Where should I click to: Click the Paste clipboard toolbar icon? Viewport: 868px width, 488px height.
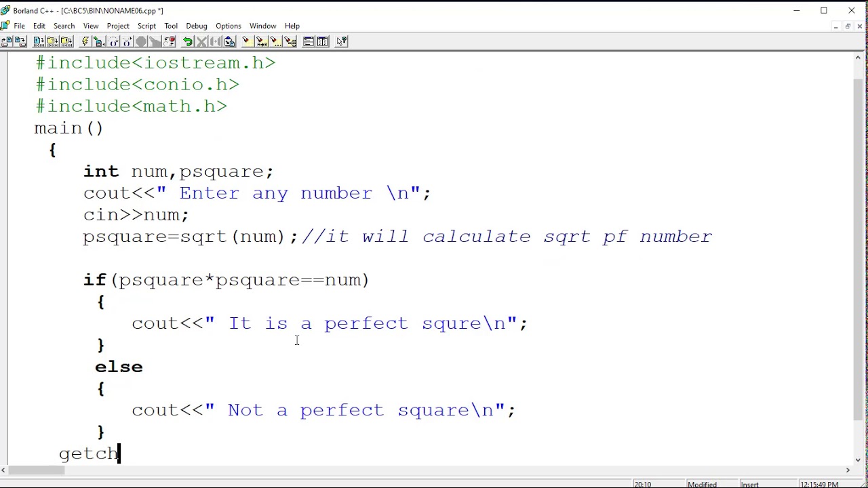click(229, 41)
